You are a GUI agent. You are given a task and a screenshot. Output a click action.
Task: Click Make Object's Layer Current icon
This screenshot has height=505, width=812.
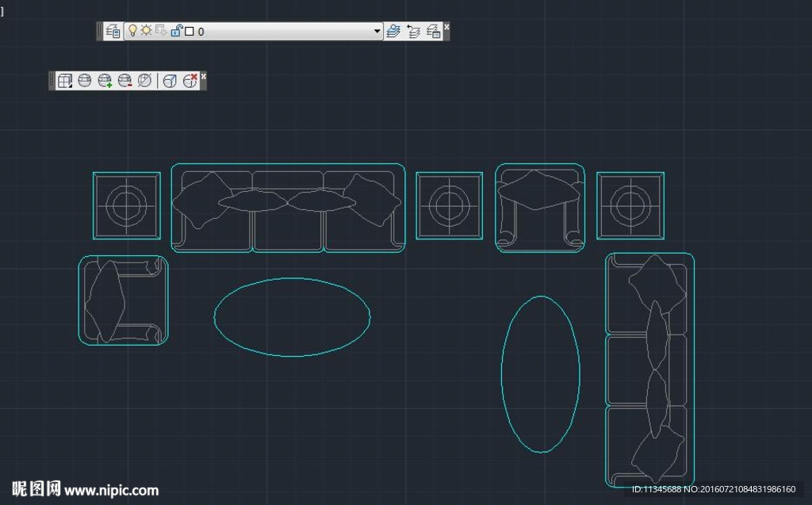coord(393,31)
